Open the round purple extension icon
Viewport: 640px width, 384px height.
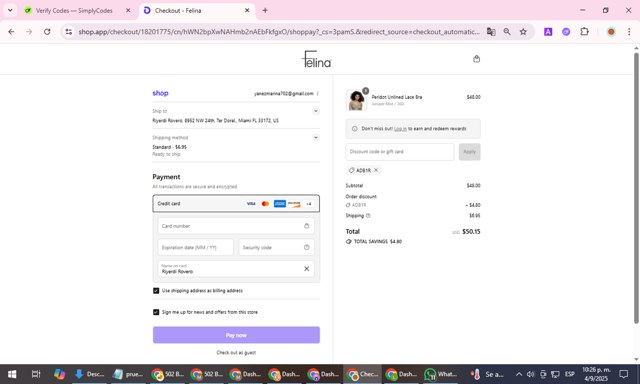[x=566, y=31]
